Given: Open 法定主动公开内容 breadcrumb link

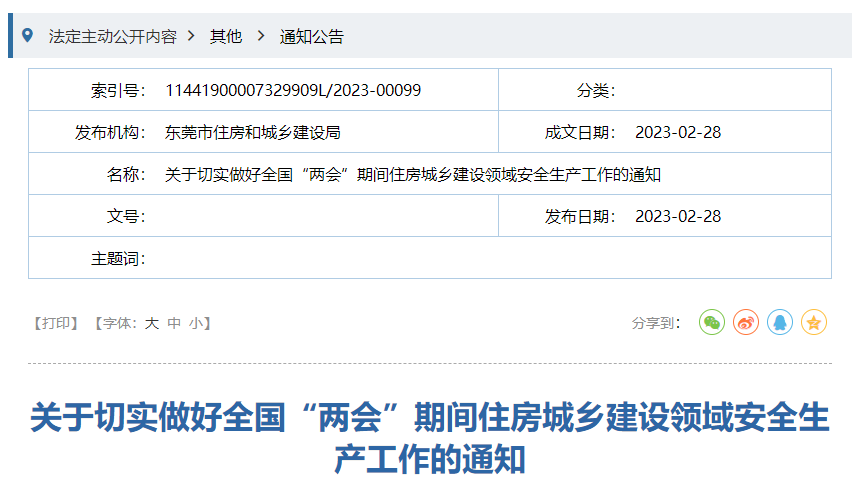Looking at the screenshot, I should (x=112, y=36).
